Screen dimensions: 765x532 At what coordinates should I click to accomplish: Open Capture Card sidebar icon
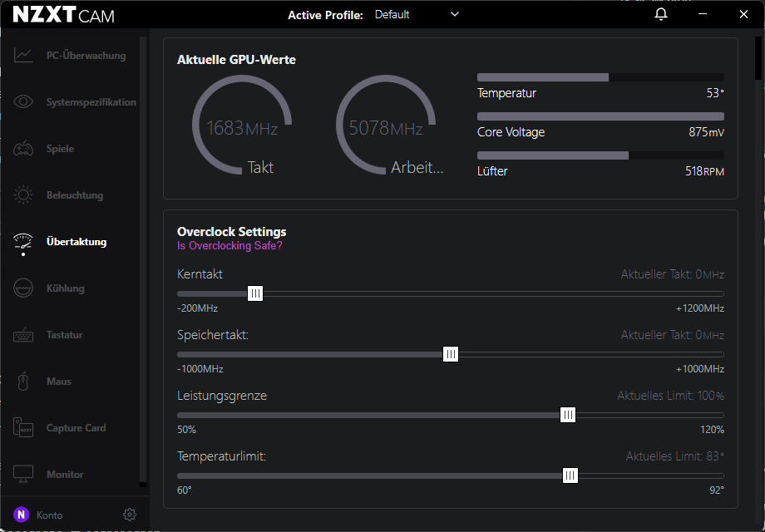(23, 428)
